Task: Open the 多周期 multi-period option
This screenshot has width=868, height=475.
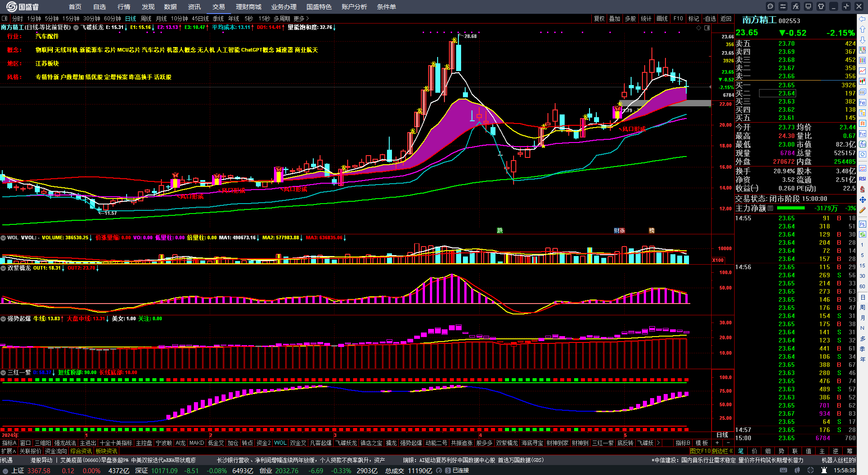Action: click(282, 19)
